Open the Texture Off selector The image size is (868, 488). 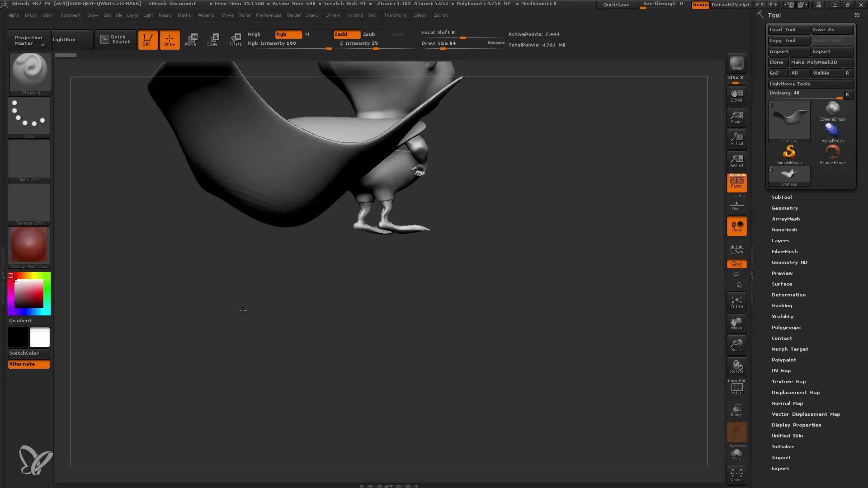29,204
